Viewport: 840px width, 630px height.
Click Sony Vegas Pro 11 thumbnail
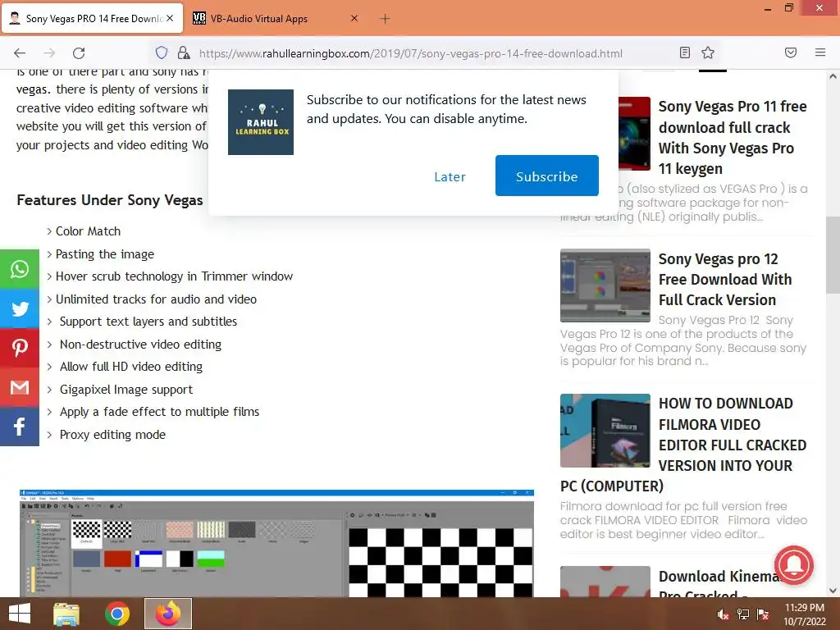pyautogui.click(x=634, y=134)
